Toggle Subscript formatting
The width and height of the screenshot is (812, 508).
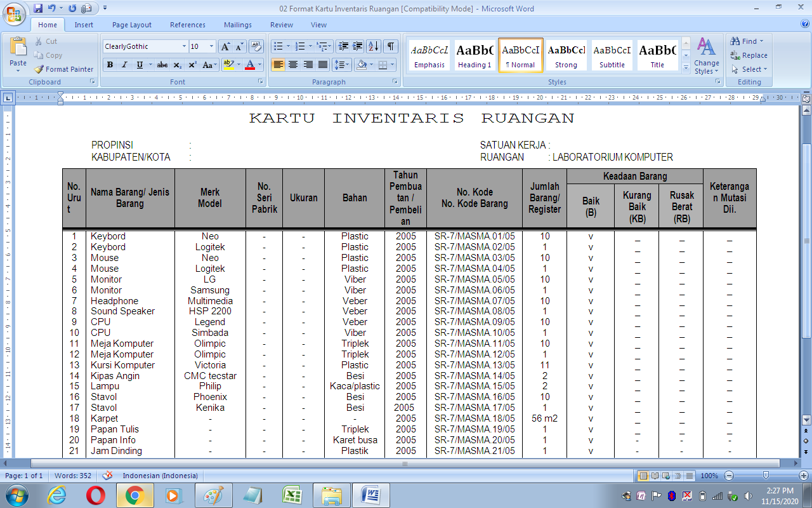[178, 65]
